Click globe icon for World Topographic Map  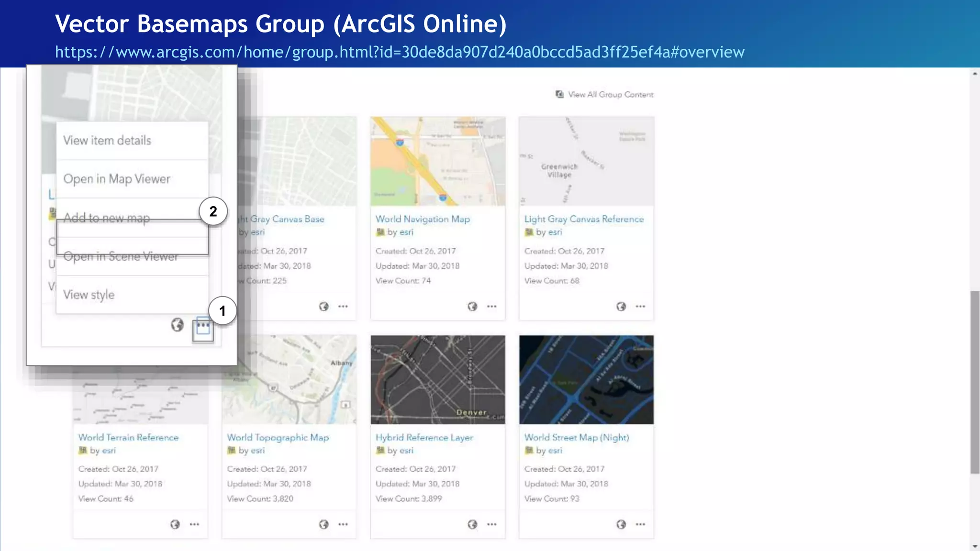[x=324, y=524]
